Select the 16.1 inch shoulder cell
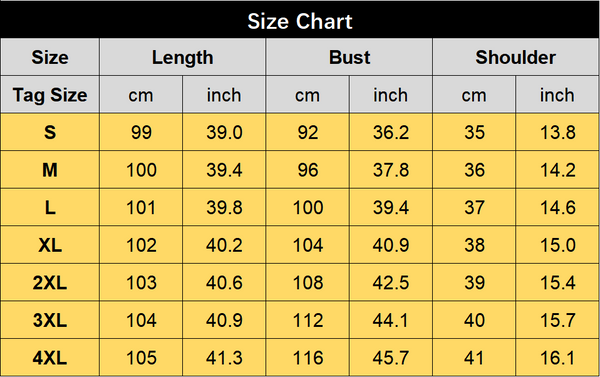The width and height of the screenshot is (600, 377). coord(558,358)
